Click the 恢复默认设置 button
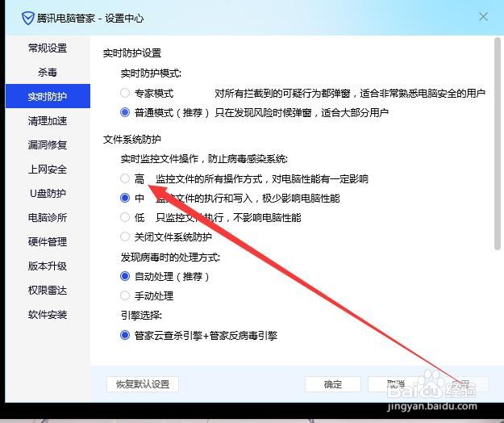 [143, 384]
